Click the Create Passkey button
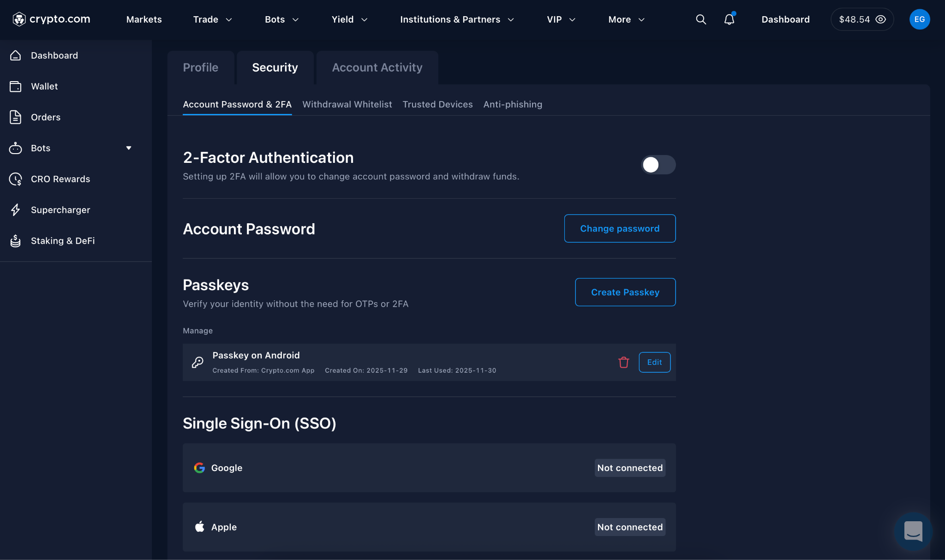This screenshot has width=945, height=560. point(625,292)
